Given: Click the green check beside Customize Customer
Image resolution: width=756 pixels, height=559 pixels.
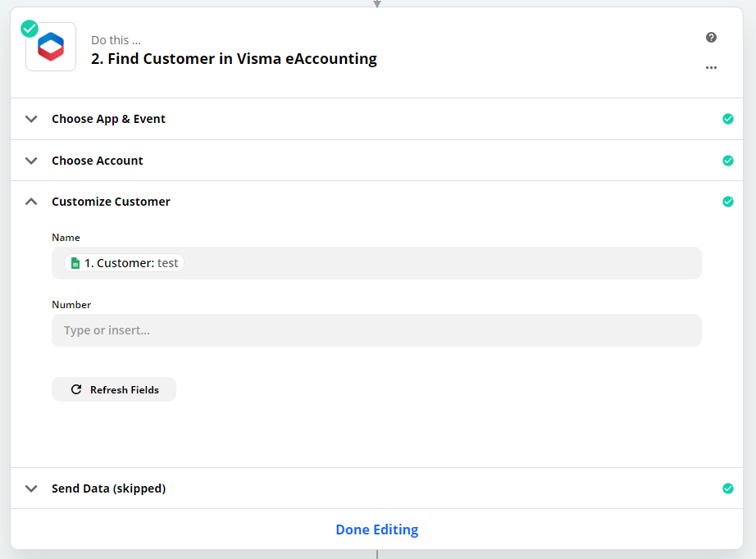Looking at the screenshot, I should point(728,202).
